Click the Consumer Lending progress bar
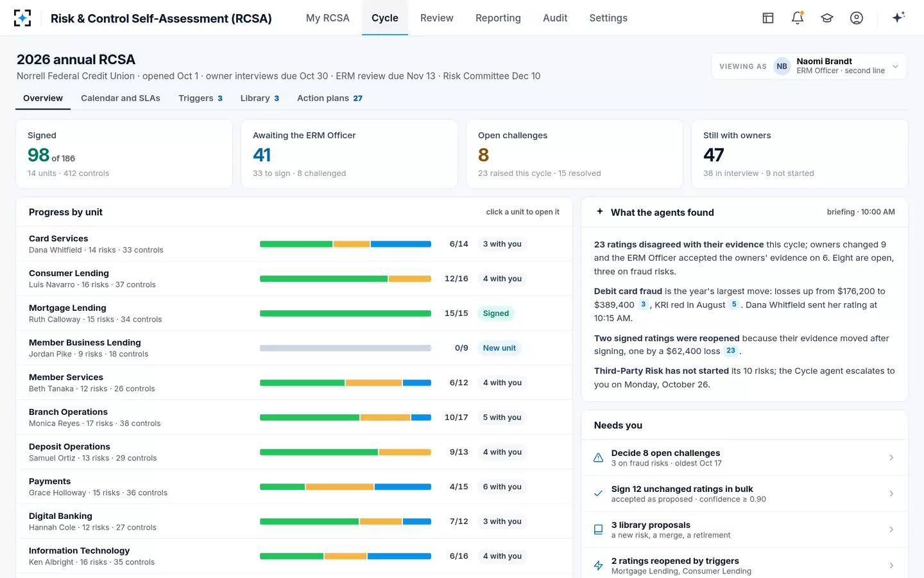This screenshot has width=924, height=578. tap(345, 279)
